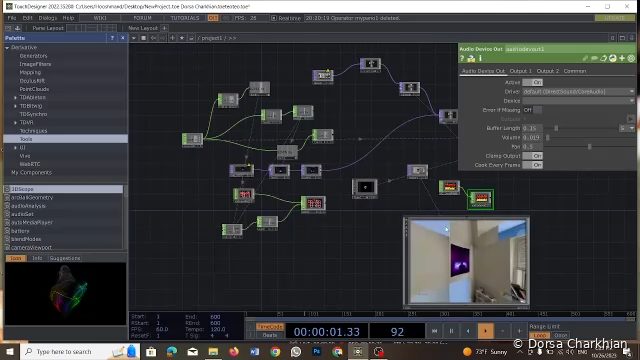This screenshot has height=360, width=640.
Task: Open WhatsApp from the taskbar
Action: pos(296,351)
